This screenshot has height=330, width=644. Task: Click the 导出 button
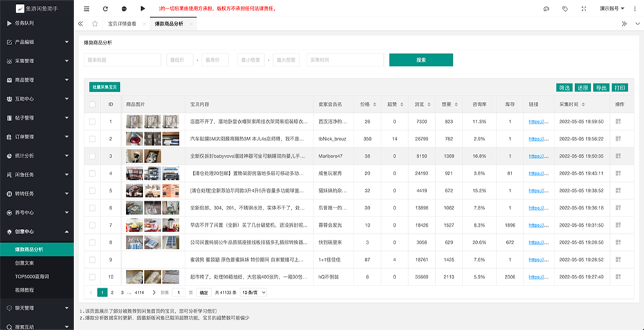601,88
